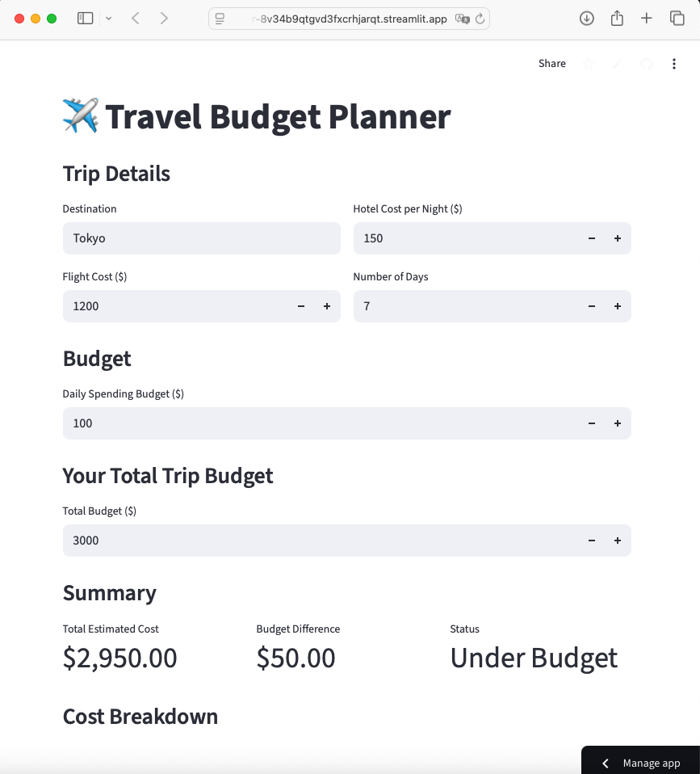Open the Manage app panel
The height and width of the screenshot is (774, 700).
pos(651,763)
